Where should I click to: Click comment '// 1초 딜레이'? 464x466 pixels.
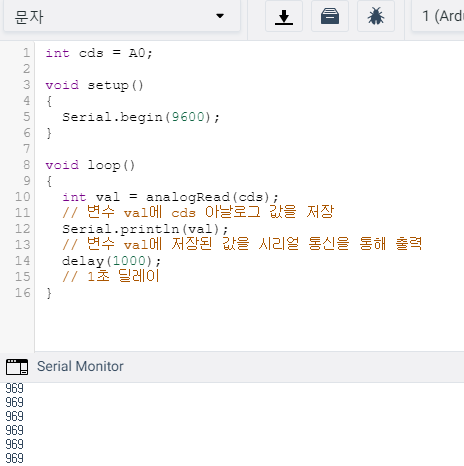pyautogui.click(x=111, y=276)
